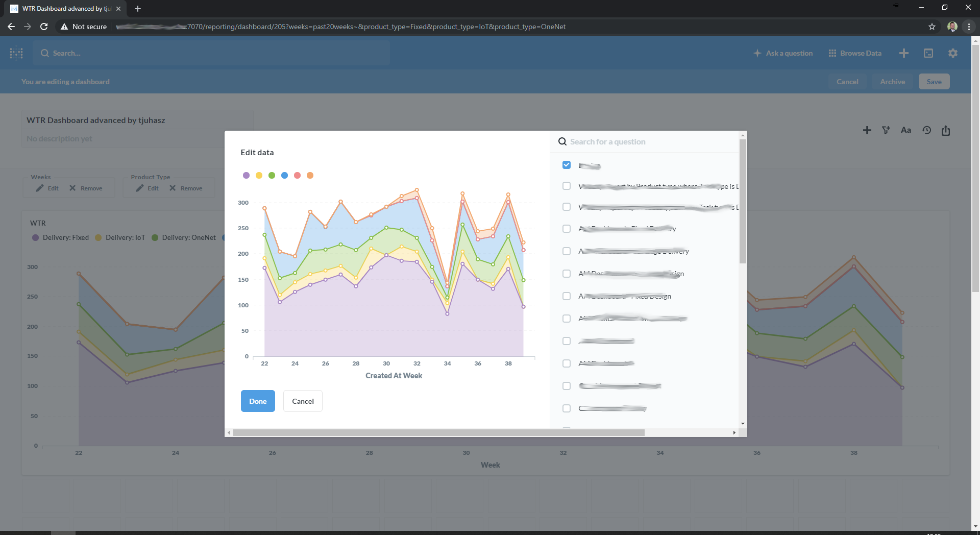Click the sharing export icon
Screen dimensions: 980x535
coord(945,130)
